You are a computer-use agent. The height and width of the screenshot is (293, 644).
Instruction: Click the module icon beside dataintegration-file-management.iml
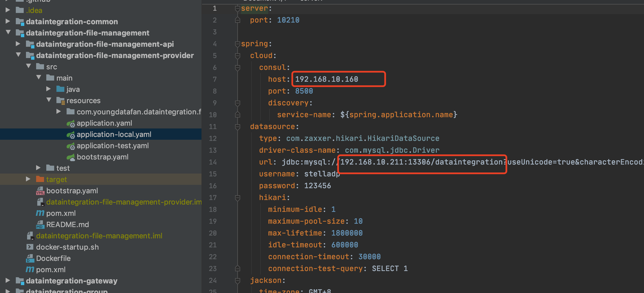click(x=30, y=236)
